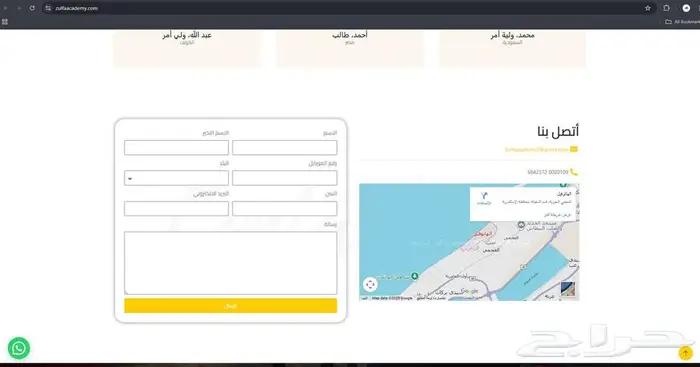Click the أحمد، طالب testimonial card
This screenshot has height=367, width=700.
[x=350, y=48]
